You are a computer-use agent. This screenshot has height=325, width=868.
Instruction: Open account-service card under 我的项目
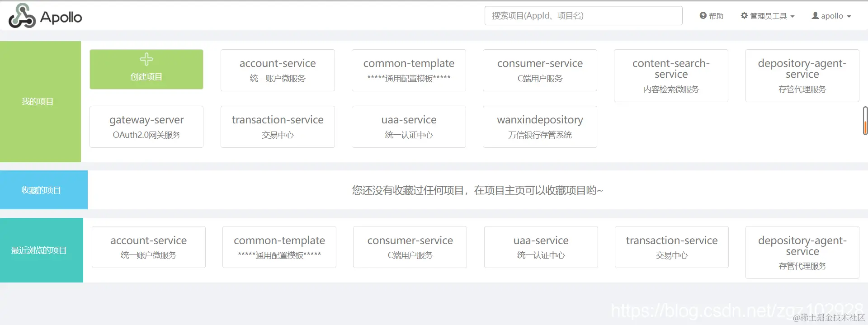tap(278, 70)
